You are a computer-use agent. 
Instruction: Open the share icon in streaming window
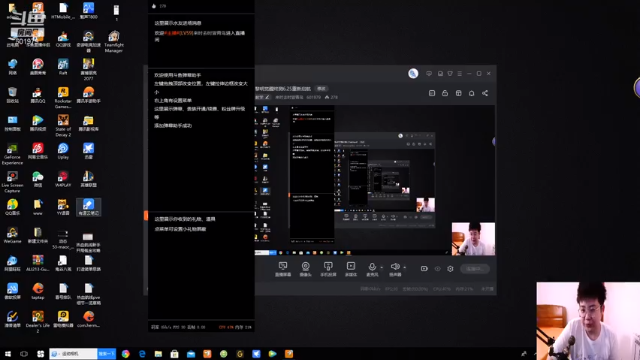click(x=485, y=93)
